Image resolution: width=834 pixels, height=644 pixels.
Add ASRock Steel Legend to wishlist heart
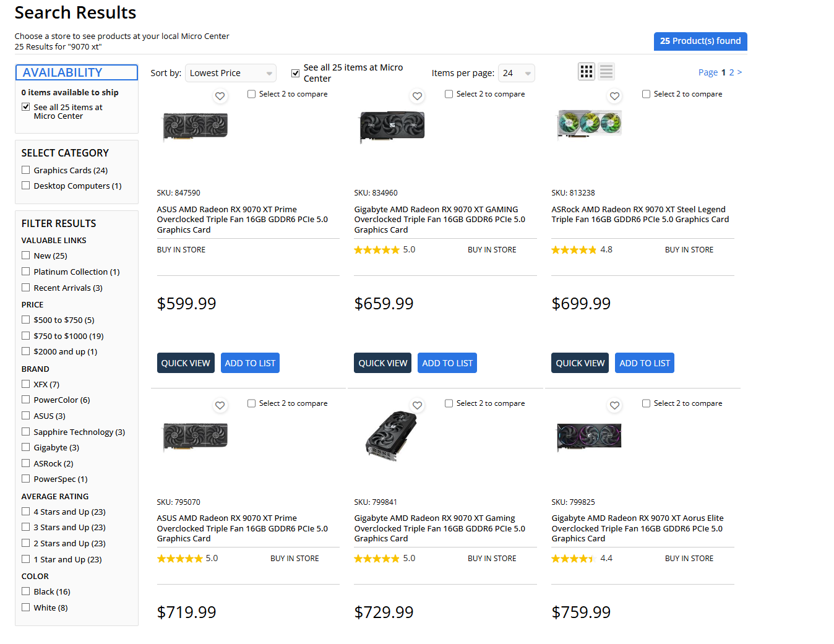click(x=614, y=96)
